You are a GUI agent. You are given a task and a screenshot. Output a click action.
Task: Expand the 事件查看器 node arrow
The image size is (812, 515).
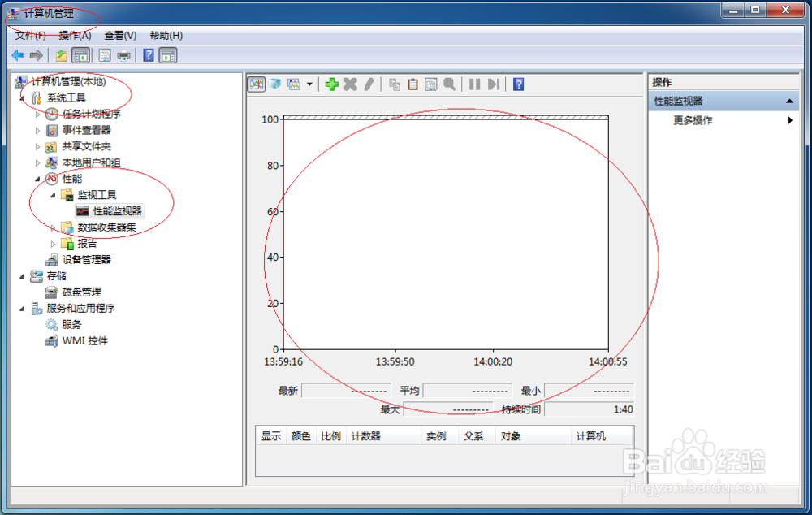pos(37,131)
